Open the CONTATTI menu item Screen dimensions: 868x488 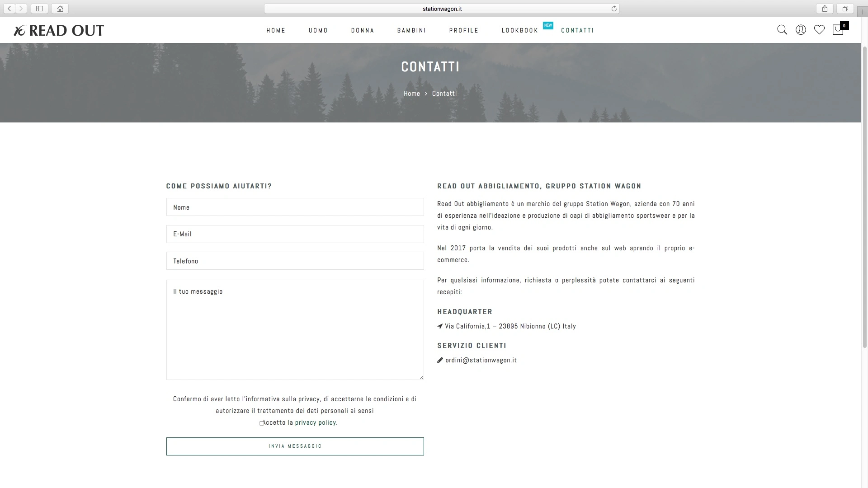(577, 30)
